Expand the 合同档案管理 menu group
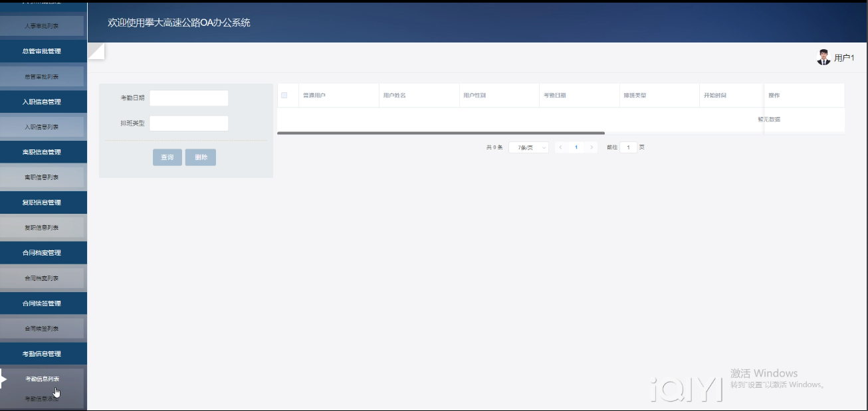 [42, 253]
